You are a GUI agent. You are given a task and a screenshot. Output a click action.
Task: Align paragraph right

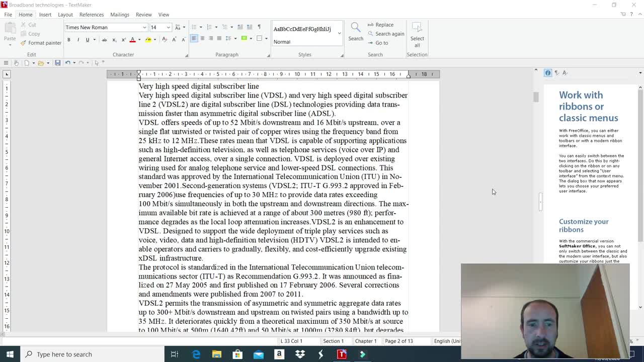pos(211,38)
